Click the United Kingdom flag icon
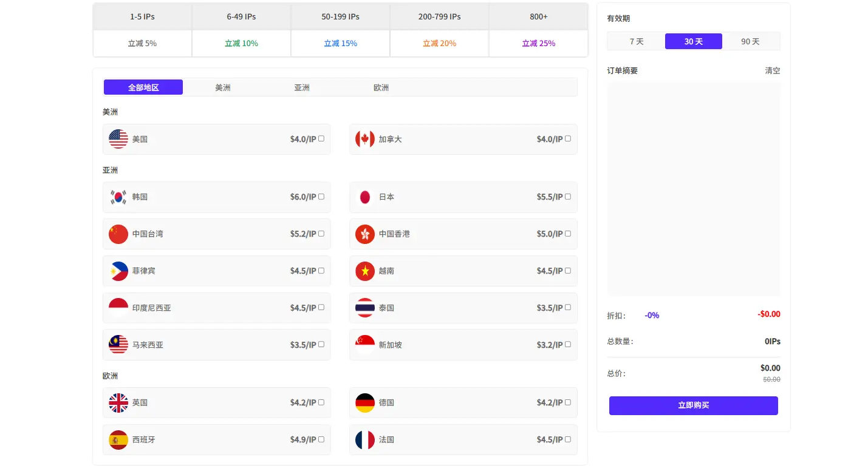868x474 pixels. [x=118, y=402]
